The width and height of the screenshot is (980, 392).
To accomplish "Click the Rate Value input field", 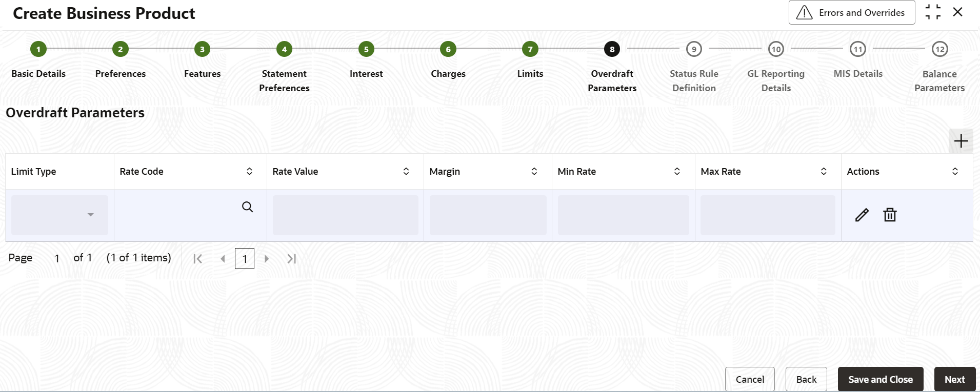I will coord(345,215).
